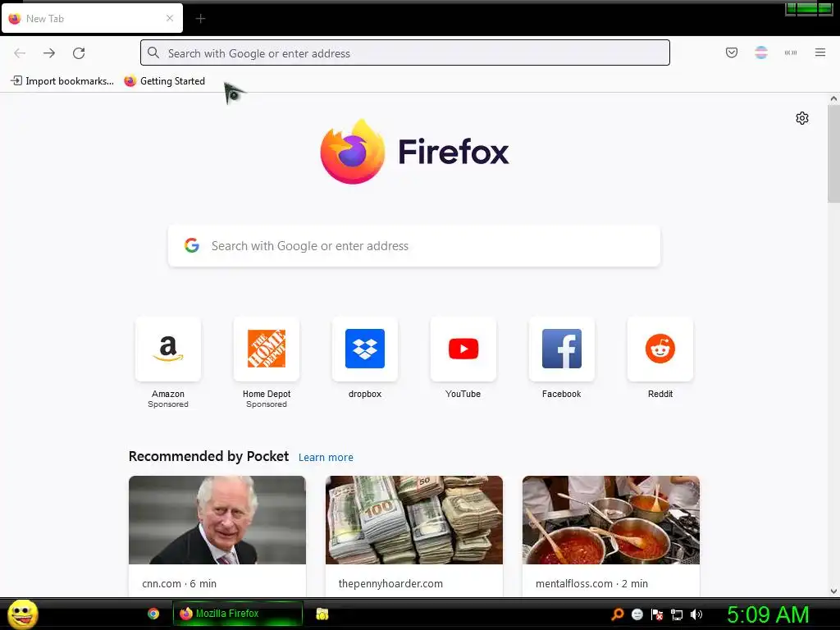840x630 pixels.
Task: Click the 5:09 AM clock
Action: click(x=768, y=614)
